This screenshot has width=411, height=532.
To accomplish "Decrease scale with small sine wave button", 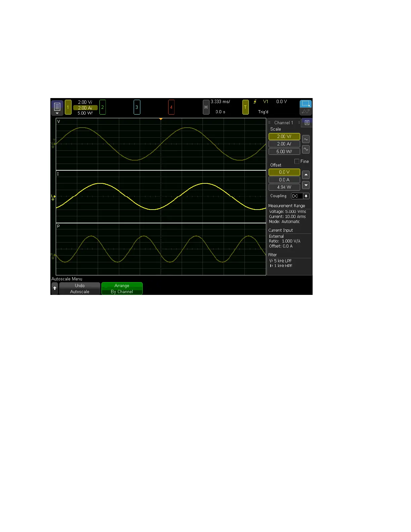I will [x=306, y=139].
